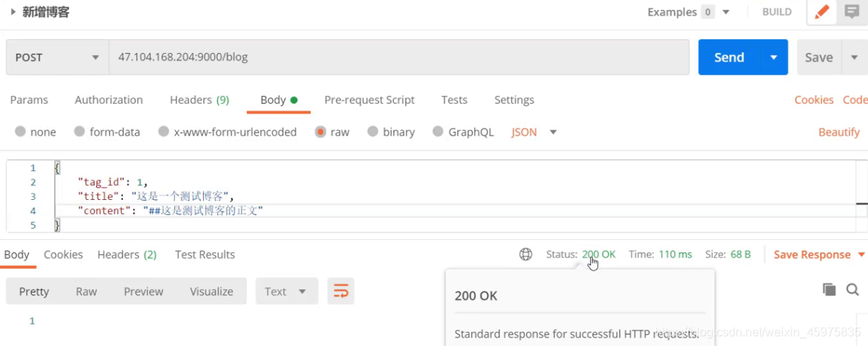Select the raw body type
The width and height of the screenshot is (868, 346).
click(333, 132)
